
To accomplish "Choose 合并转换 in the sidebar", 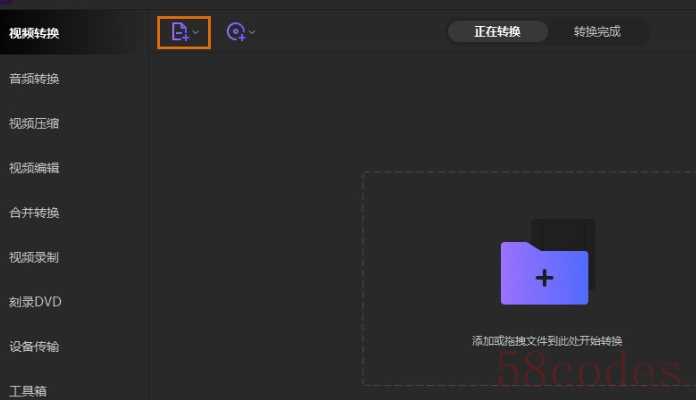I will [x=35, y=213].
